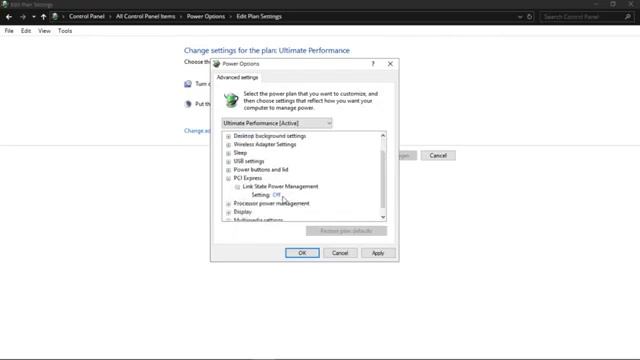Click Cancel in Power Options dialog
The width and height of the screenshot is (640, 360).
click(340, 253)
